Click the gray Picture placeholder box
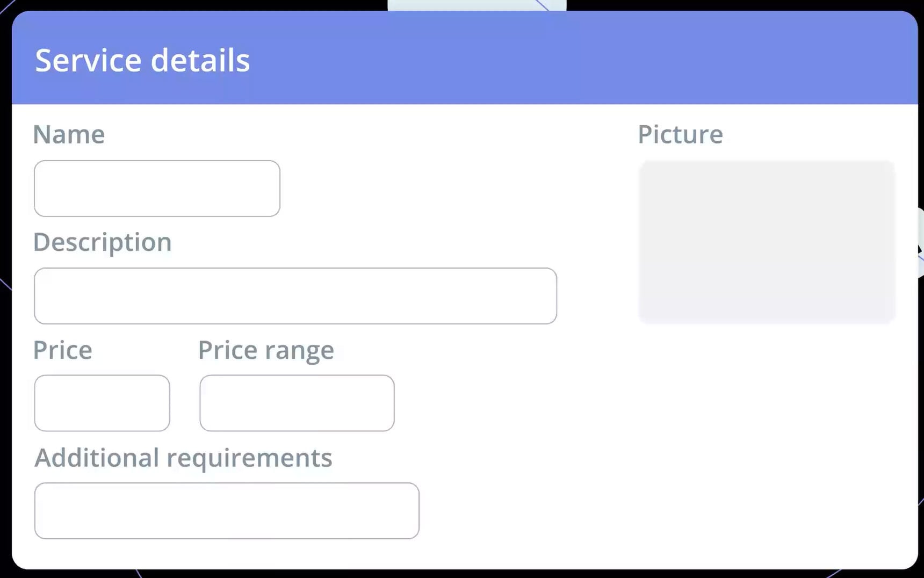Viewport: 924px width, 578px height. [767, 242]
